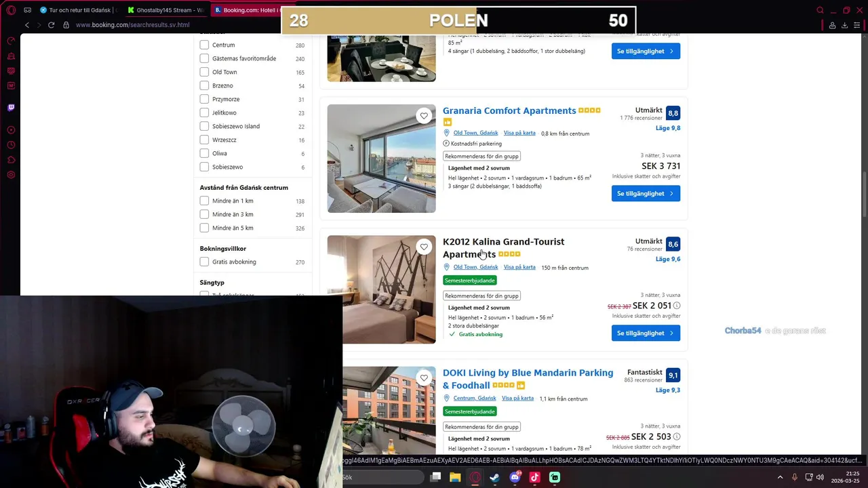Click the browser forward arrow

(x=39, y=25)
